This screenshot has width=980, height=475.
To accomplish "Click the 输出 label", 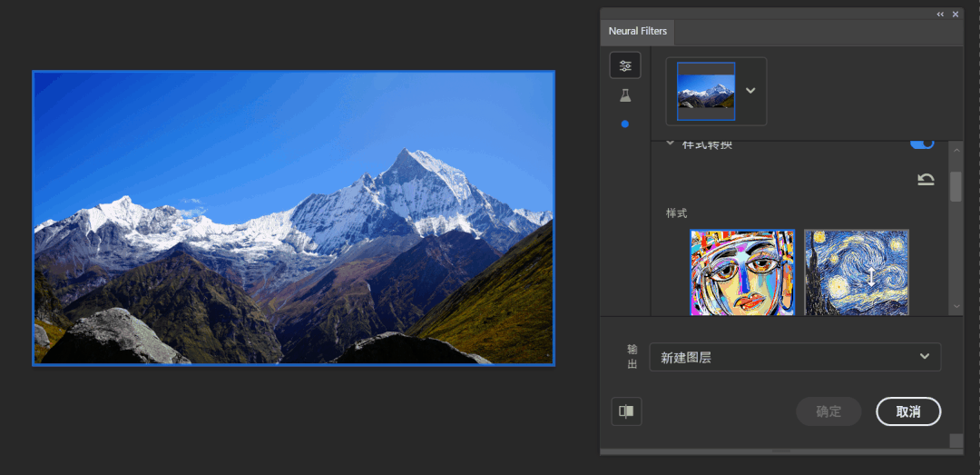I will coord(632,357).
